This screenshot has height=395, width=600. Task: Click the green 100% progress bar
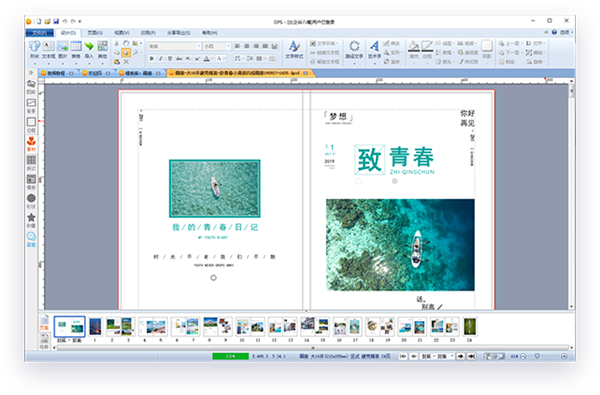pos(230,356)
